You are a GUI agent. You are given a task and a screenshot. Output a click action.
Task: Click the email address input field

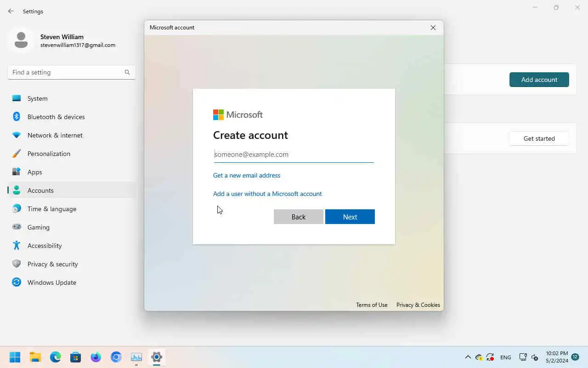[x=294, y=155]
